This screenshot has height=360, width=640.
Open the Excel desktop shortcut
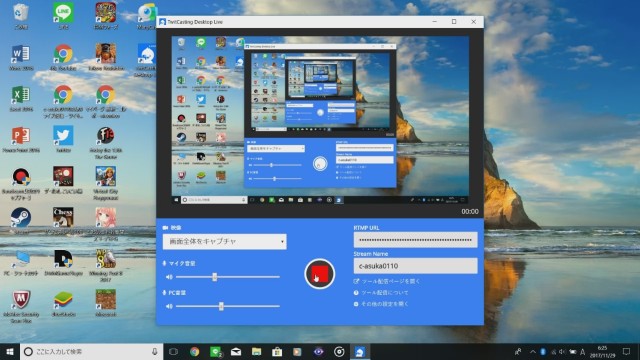(x=21, y=98)
